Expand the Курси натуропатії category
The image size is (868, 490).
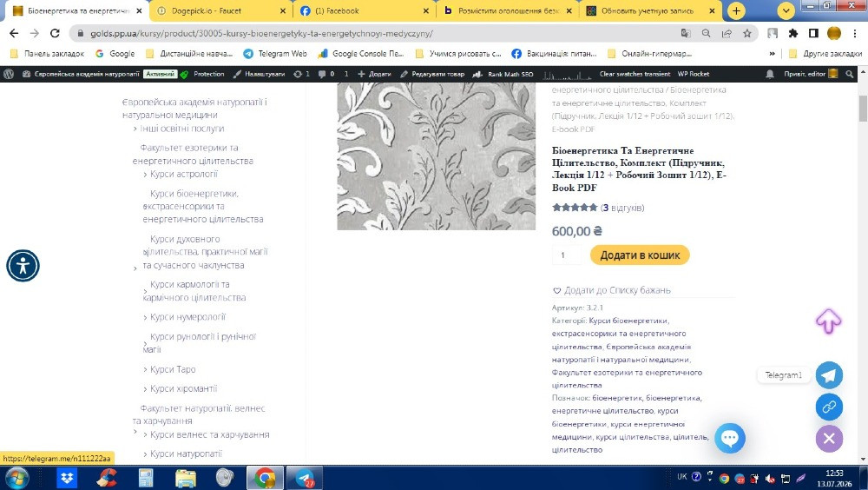click(145, 454)
